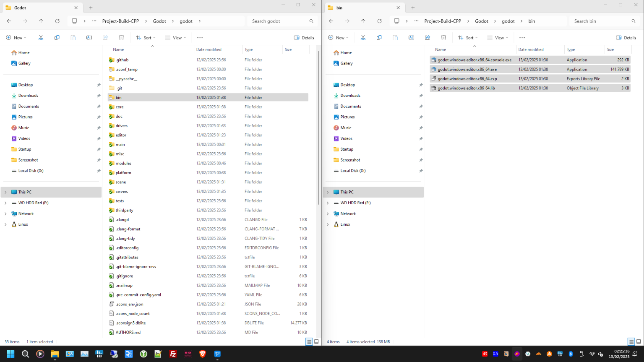Toggle Details pane in bin window
The width and height of the screenshot is (644, 362).
tap(626, 38)
